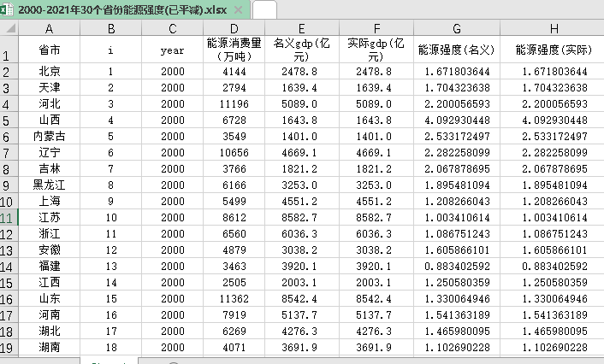The width and height of the screenshot is (604, 364).
Task: Select the cell containing 山西
Action: (50, 120)
